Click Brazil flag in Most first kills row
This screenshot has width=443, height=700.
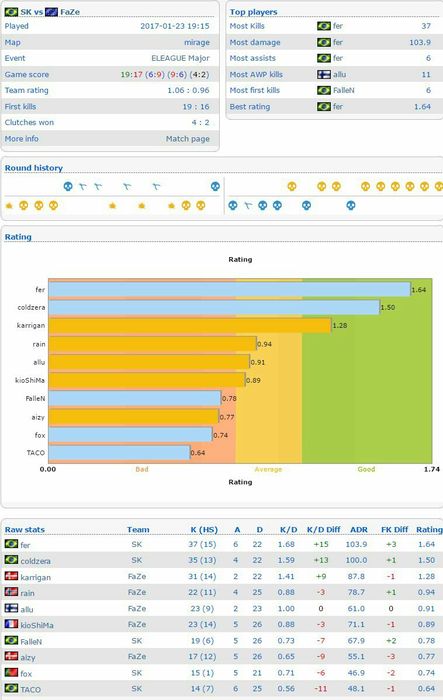click(x=324, y=91)
